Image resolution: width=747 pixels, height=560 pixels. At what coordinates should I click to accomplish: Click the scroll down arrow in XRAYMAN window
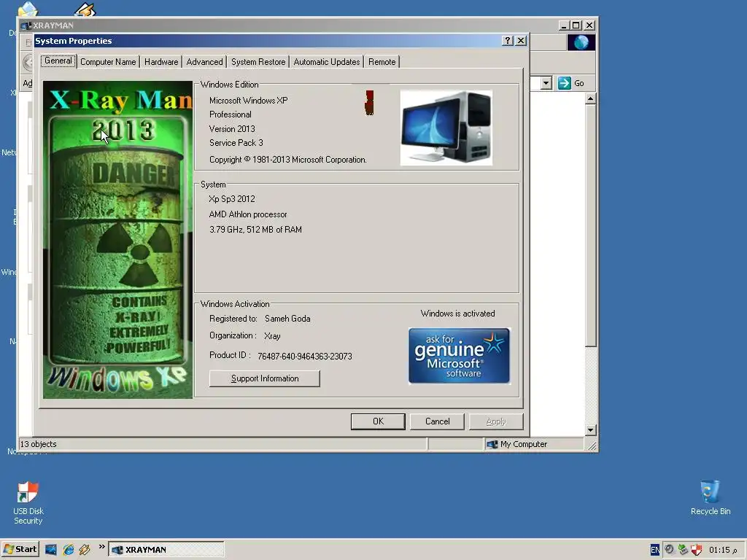[x=590, y=430]
